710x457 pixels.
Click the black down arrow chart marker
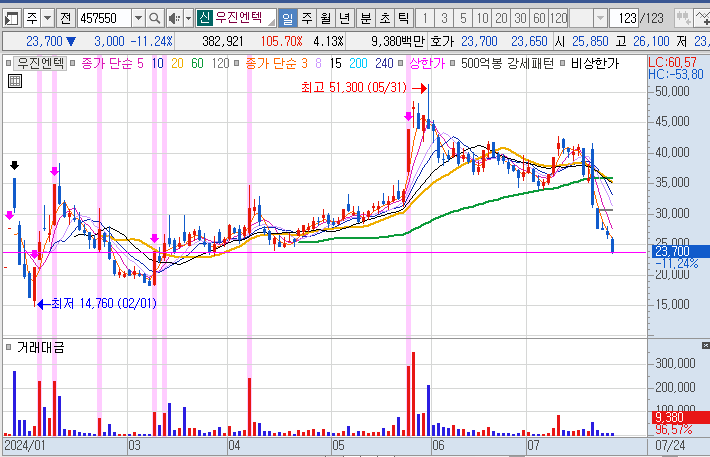point(14,165)
